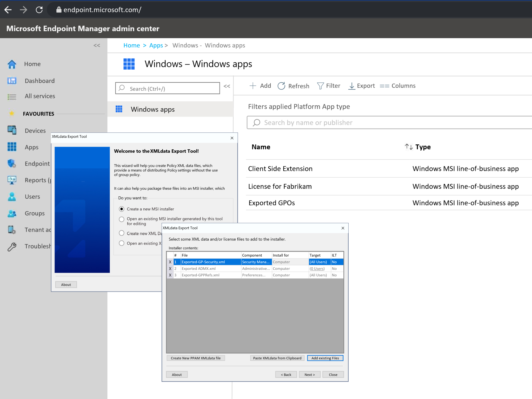This screenshot has width=532, height=399.
Task: Click the Filter funnel icon
Action: point(320,86)
